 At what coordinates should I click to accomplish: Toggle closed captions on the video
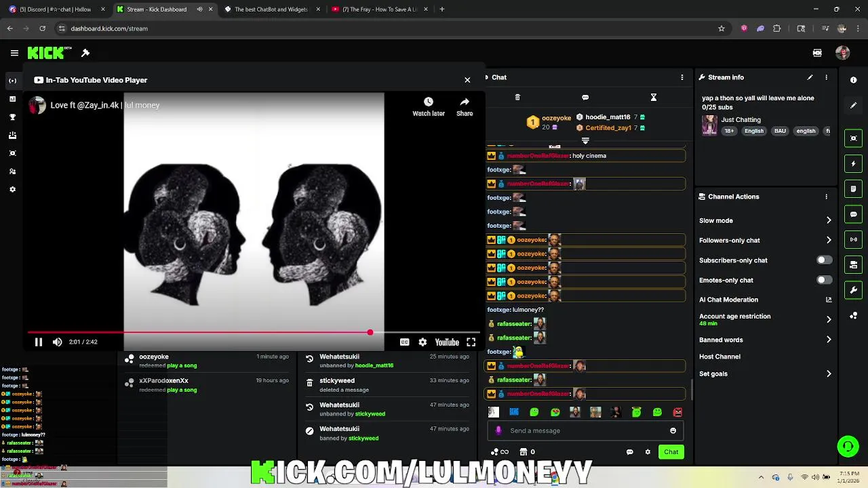[404, 342]
